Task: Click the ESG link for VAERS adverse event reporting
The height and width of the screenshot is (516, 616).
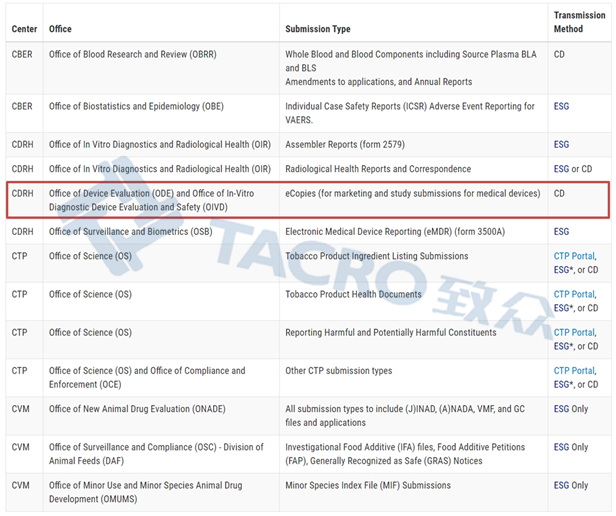Action: point(561,106)
